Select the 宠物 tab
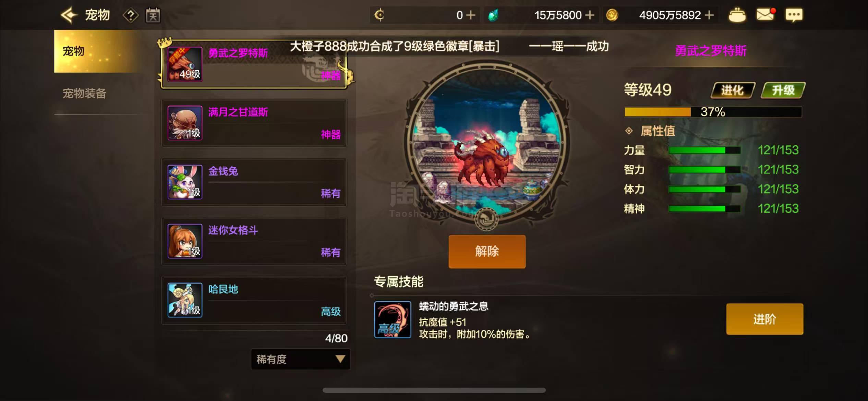This screenshot has height=401, width=868. tap(98, 51)
